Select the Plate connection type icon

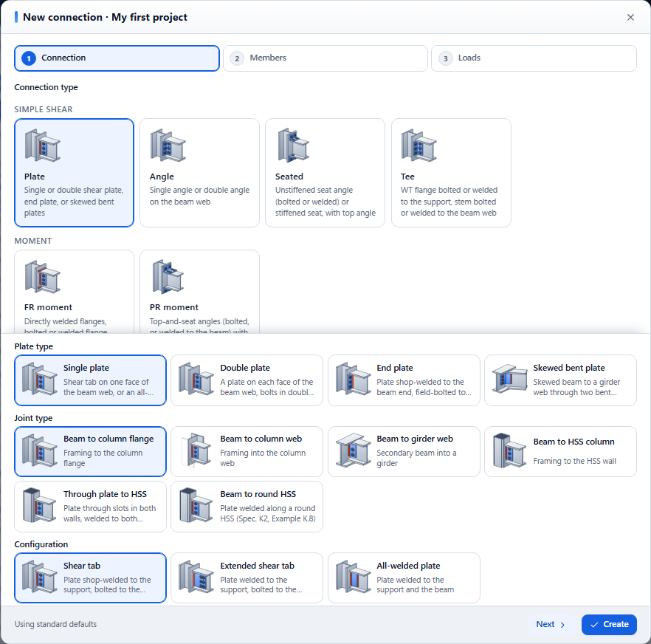pos(43,145)
